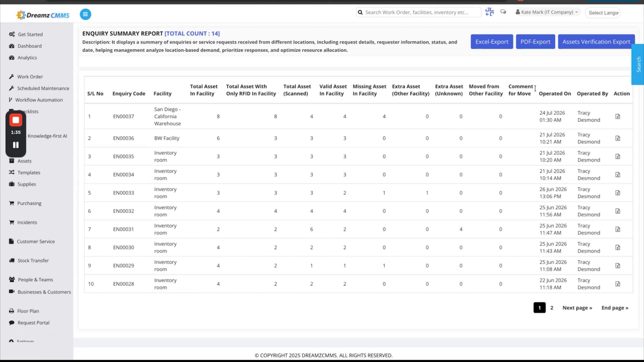
Task: Open export action icon for EN00032
Action: pos(618,211)
